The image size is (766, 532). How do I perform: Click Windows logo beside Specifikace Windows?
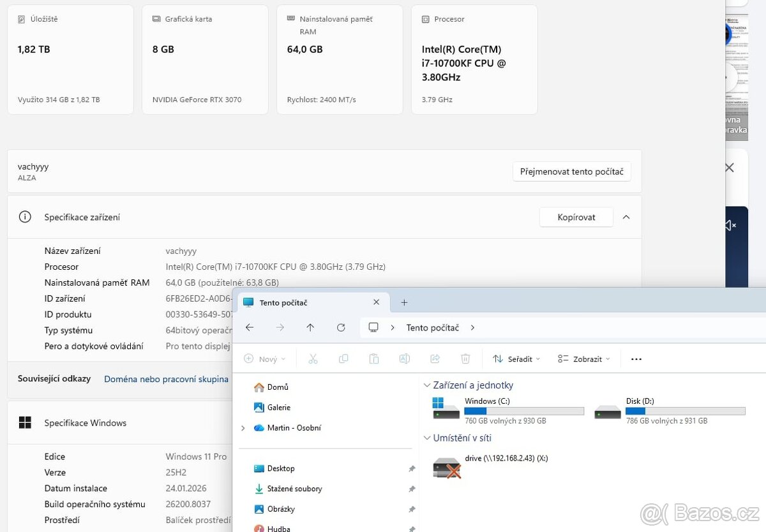[x=25, y=422]
